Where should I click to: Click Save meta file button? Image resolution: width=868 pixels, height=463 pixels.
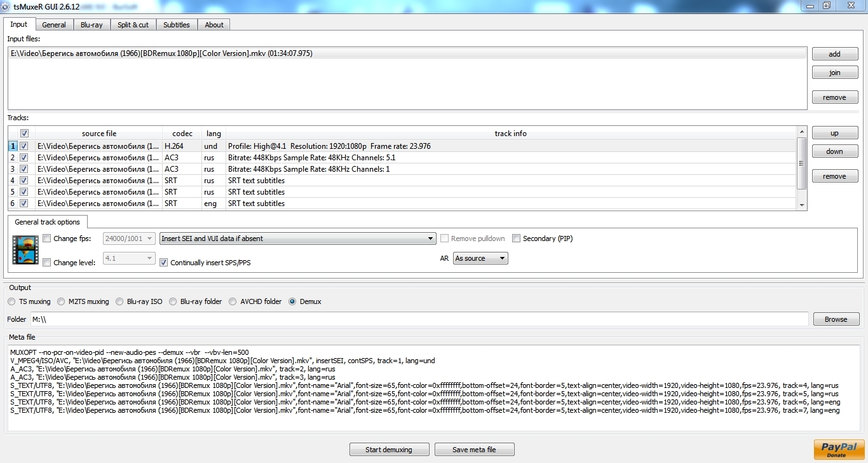pos(474,450)
